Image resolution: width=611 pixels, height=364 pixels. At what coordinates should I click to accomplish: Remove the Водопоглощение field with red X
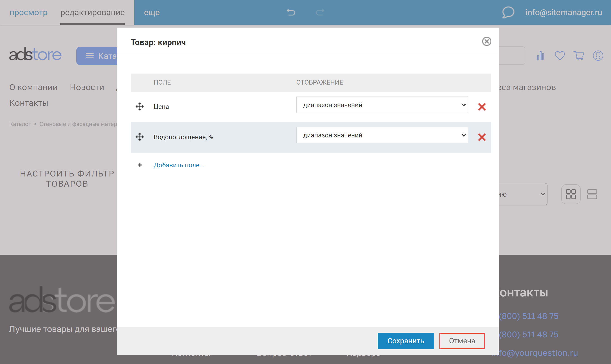tap(482, 137)
